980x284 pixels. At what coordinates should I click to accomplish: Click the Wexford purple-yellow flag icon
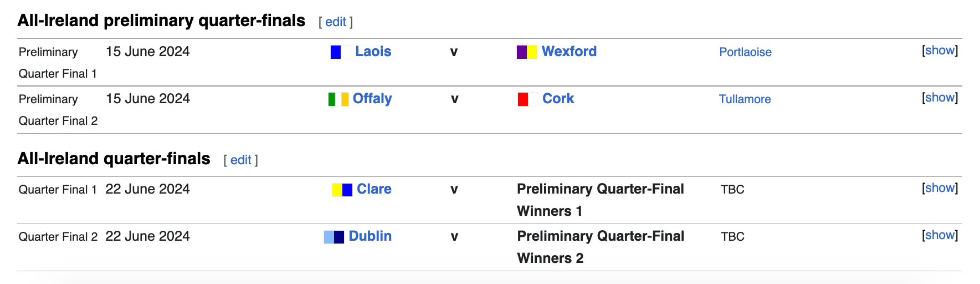(x=527, y=52)
